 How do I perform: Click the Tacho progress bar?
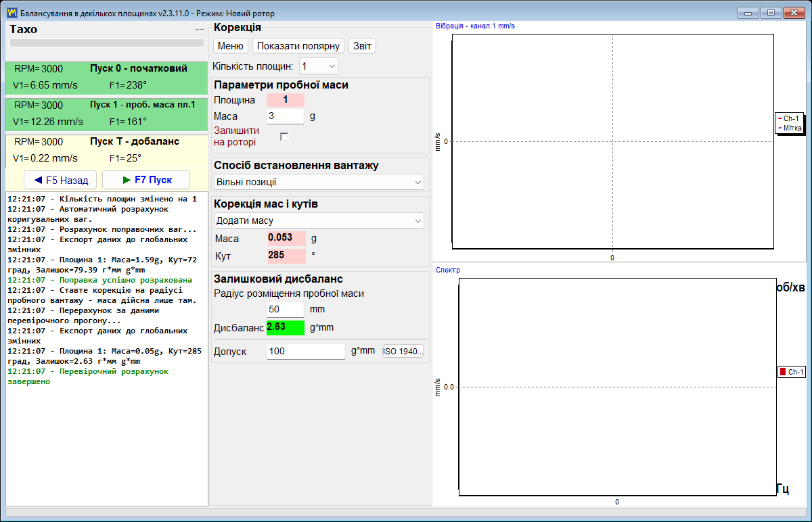pyautogui.click(x=106, y=43)
